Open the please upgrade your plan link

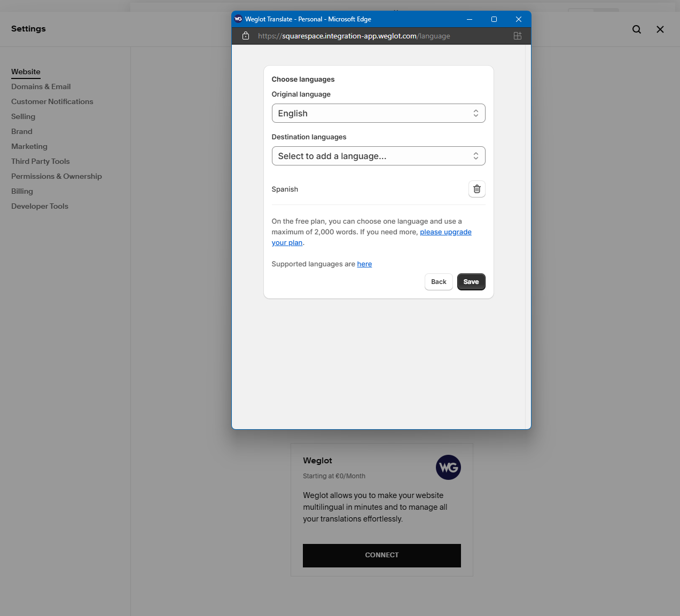(445, 232)
